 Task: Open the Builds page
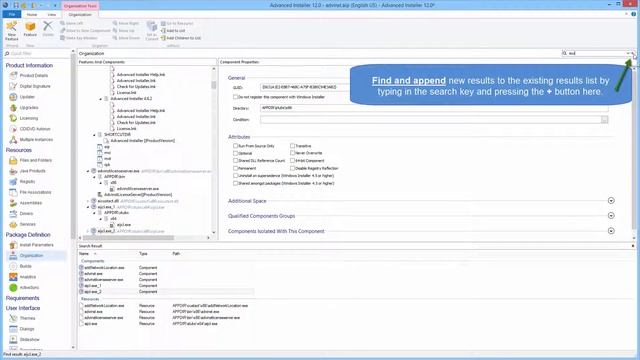coord(21,266)
